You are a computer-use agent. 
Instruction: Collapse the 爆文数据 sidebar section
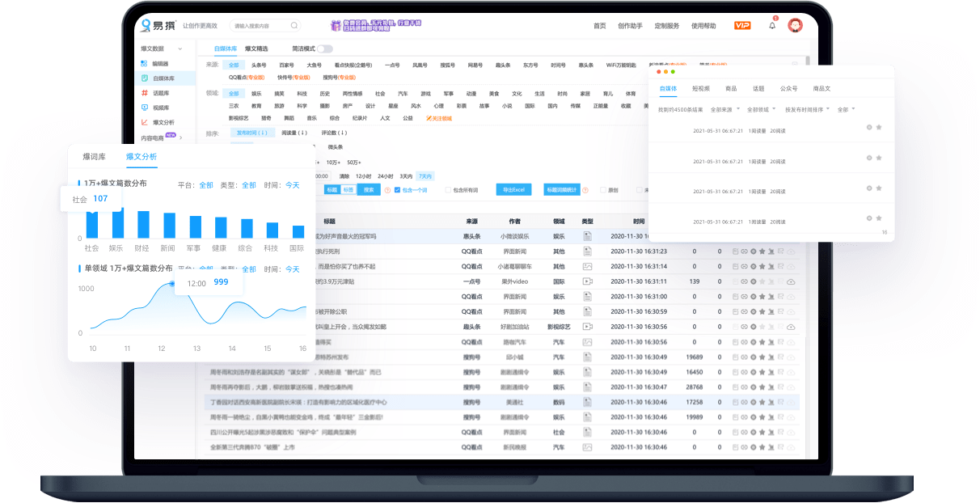[x=180, y=49]
